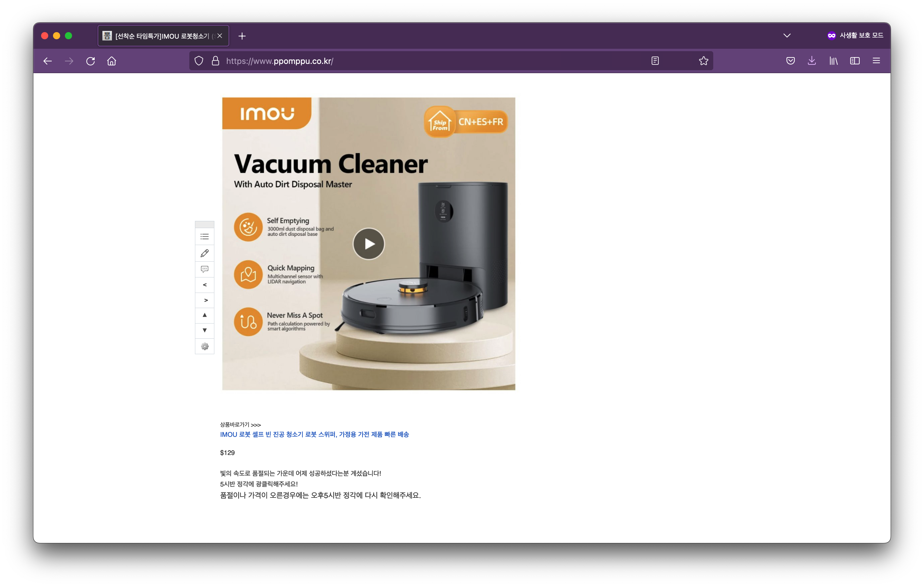Expand the list all tabs chevron
The image size is (924, 587).
tap(787, 36)
